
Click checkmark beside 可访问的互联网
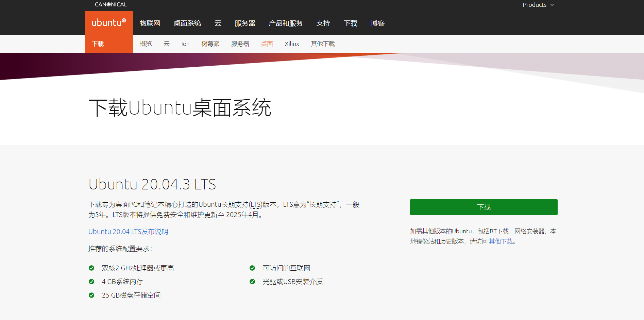[x=252, y=268]
